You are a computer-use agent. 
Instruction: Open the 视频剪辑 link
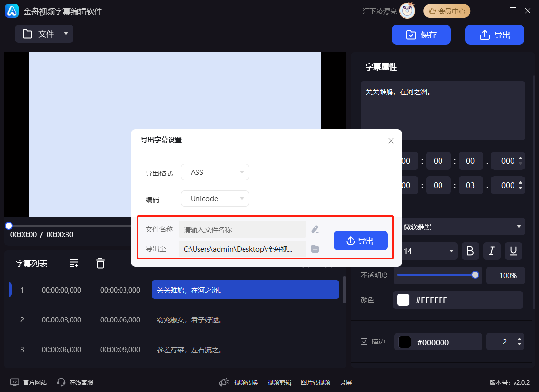click(x=279, y=382)
